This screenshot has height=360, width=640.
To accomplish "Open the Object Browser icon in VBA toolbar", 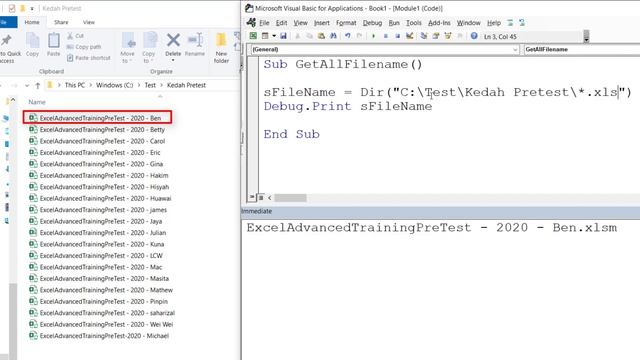I will click(x=448, y=36).
